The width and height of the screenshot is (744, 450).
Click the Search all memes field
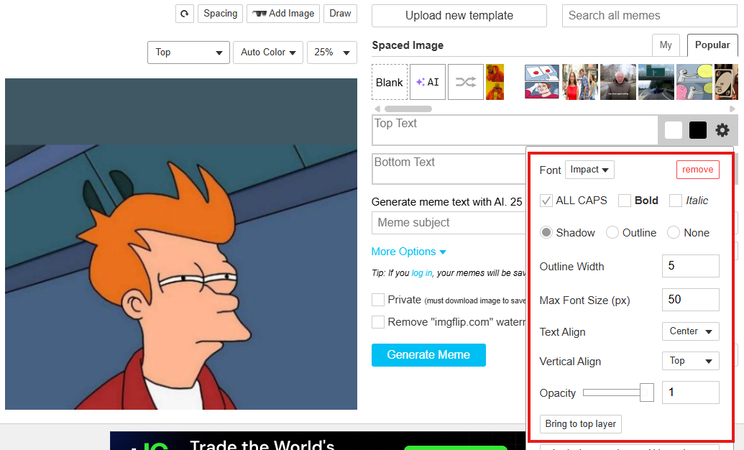650,16
